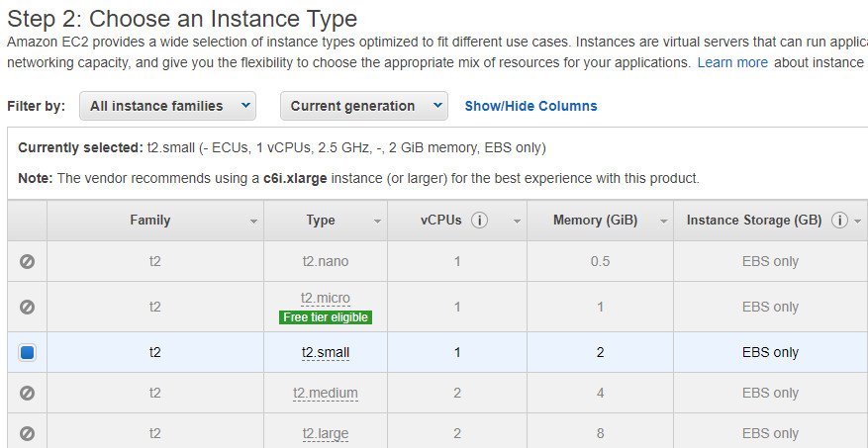Click the t2.micro type name
This screenshot has width=868, height=448.
pyautogui.click(x=326, y=299)
